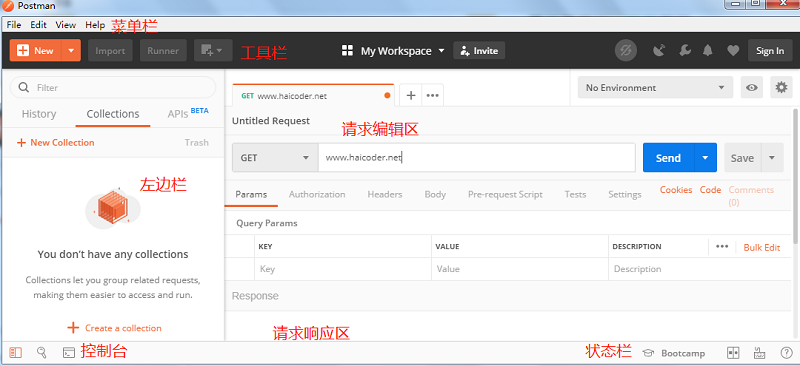Open Manage Environments gear icon
The height and width of the screenshot is (366, 800).
781,87
